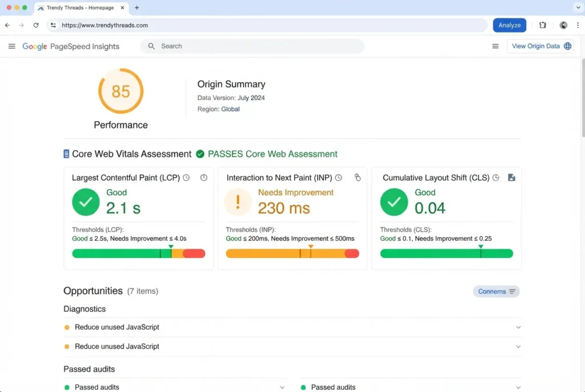The width and height of the screenshot is (585, 392).
Task: Click the filter icon in Connems button
Action: tap(512, 292)
